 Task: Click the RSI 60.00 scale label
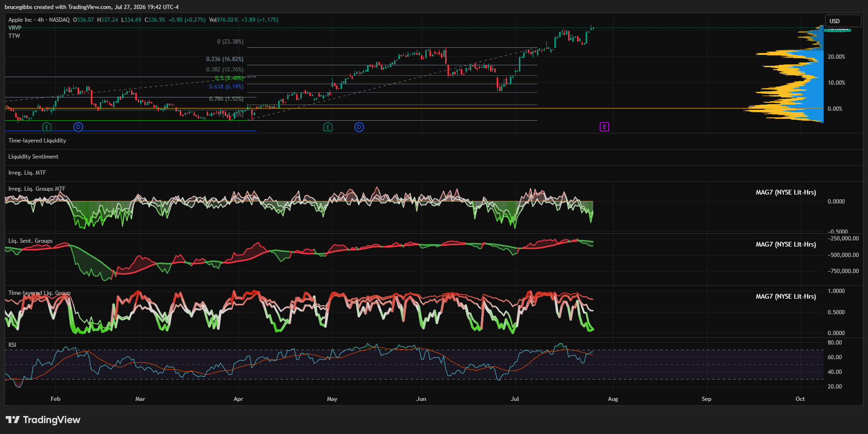[835, 357]
